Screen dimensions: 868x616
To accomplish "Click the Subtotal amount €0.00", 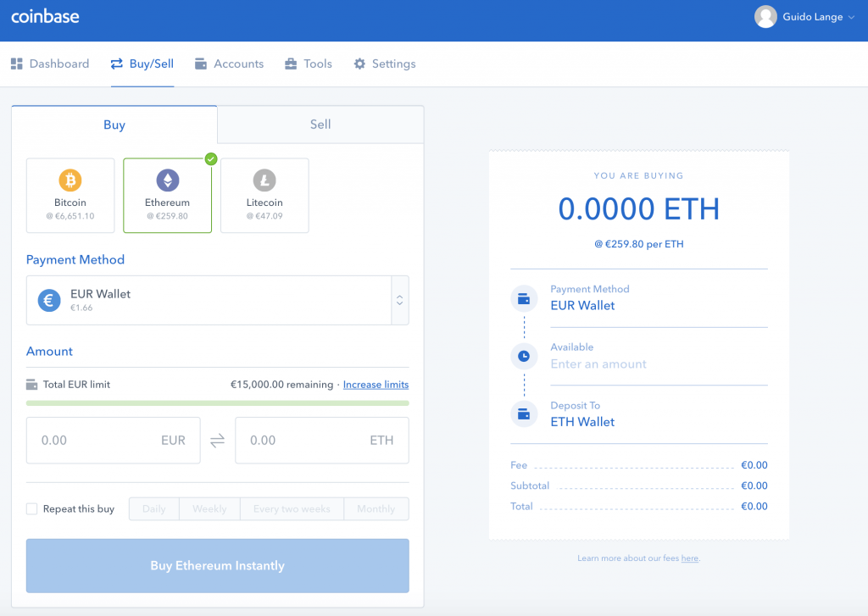I will (754, 486).
